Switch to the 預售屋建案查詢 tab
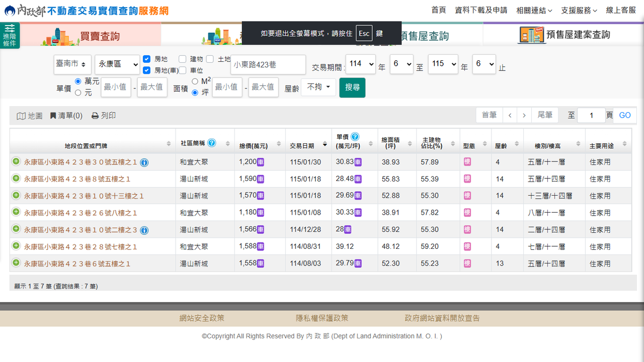This screenshot has width=644, height=362. [563, 35]
